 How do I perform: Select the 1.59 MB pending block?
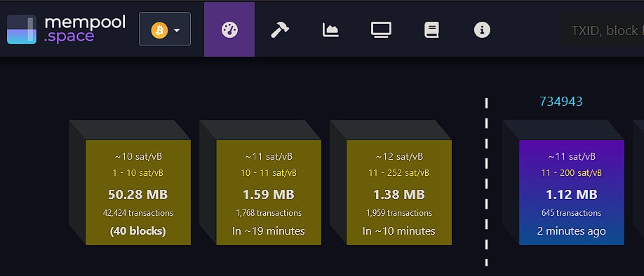[269, 193]
